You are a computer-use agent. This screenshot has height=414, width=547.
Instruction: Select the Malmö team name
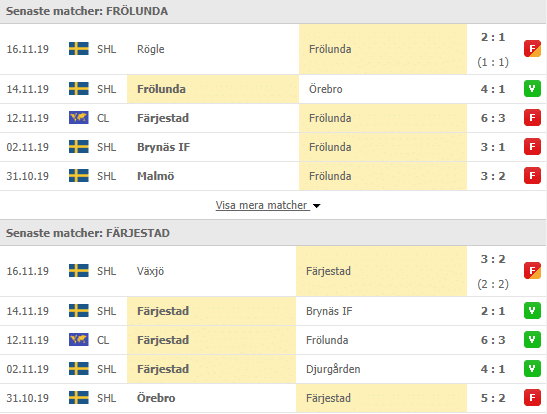click(x=156, y=176)
